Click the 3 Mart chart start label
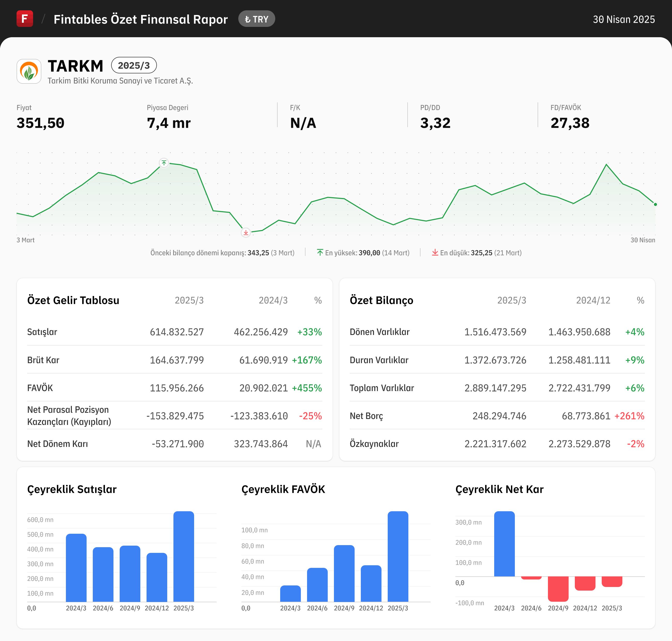Screen dimensions: 672x641 (26, 240)
